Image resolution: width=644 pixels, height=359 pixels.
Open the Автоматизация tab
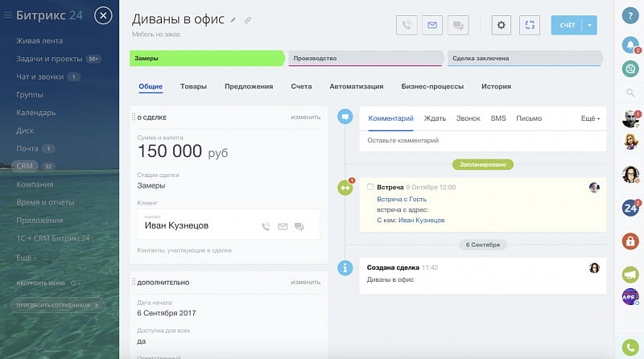356,86
